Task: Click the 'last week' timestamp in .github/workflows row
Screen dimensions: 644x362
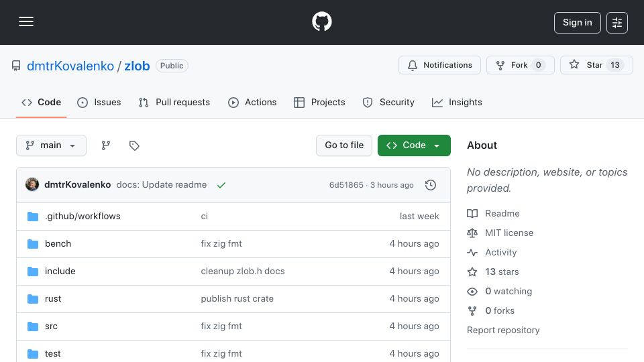Action: (x=419, y=217)
